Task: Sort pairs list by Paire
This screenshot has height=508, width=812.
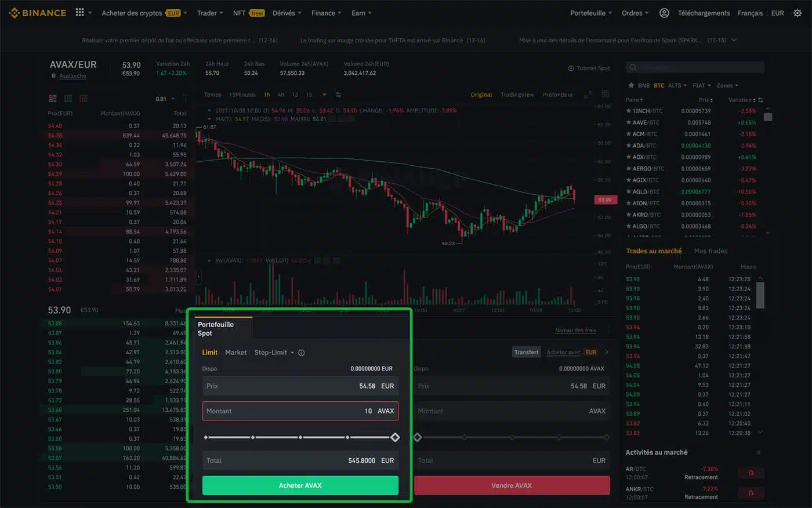Action: click(634, 100)
